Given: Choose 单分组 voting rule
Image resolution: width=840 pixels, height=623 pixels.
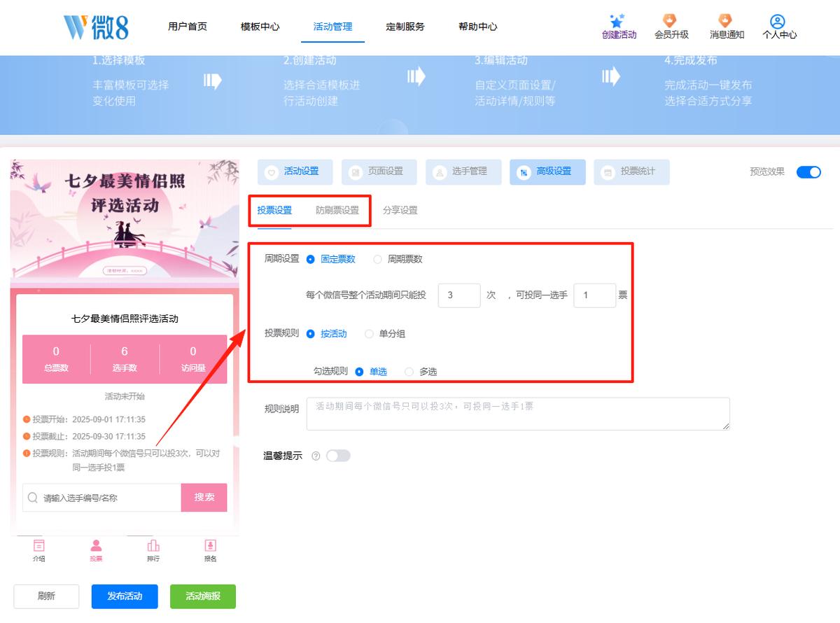Looking at the screenshot, I should coord(385,334).
